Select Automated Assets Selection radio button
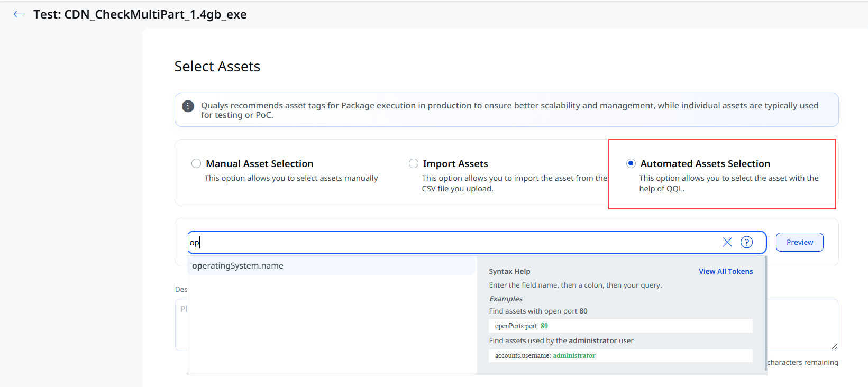This screenshot has height=387, width=868. tap(631, 163)
